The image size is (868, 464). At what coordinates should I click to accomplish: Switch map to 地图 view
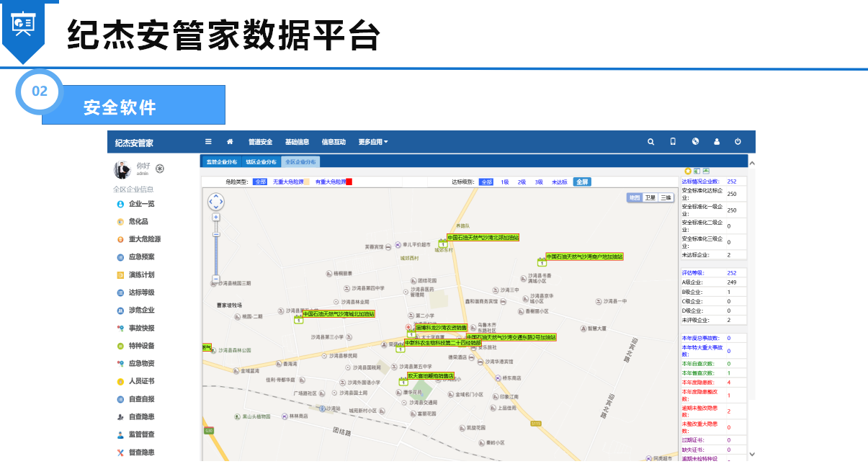[634, 197]
